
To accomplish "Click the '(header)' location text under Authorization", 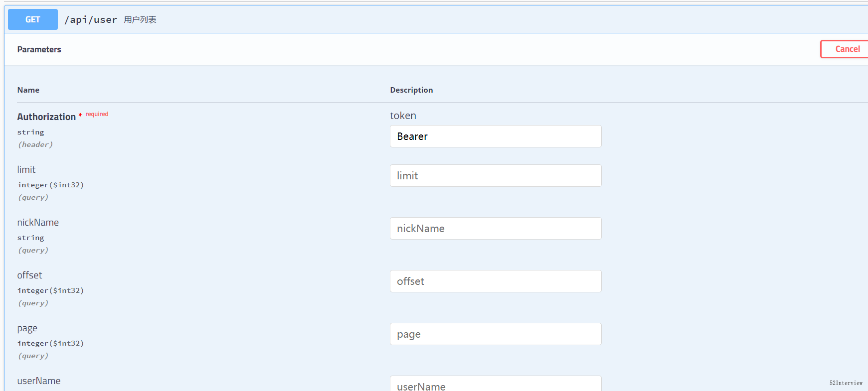I will (x=35, y=144).
